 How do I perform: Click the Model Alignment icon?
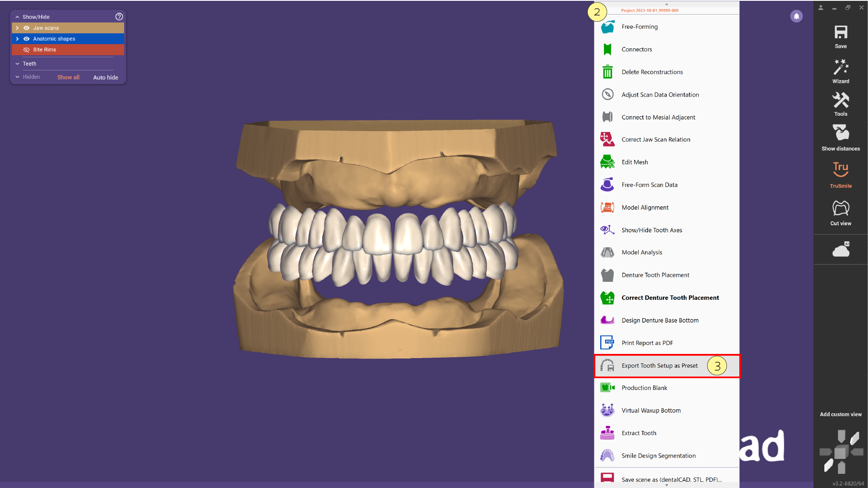pyautogui.click(x=607, y=207)
